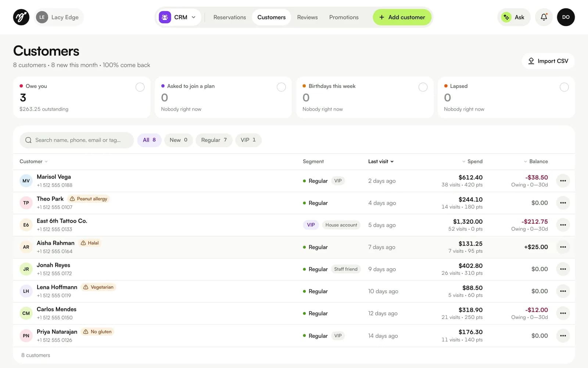Sort by the Balance column
The image size is (588, 368).
[x=535, y=162]
